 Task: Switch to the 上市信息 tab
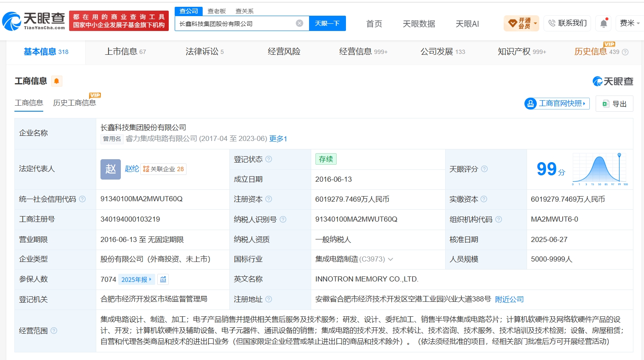[125, 52]
